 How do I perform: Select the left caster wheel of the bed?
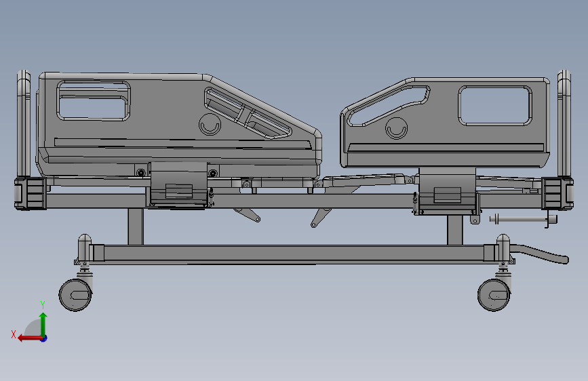(x=75, y=295)
